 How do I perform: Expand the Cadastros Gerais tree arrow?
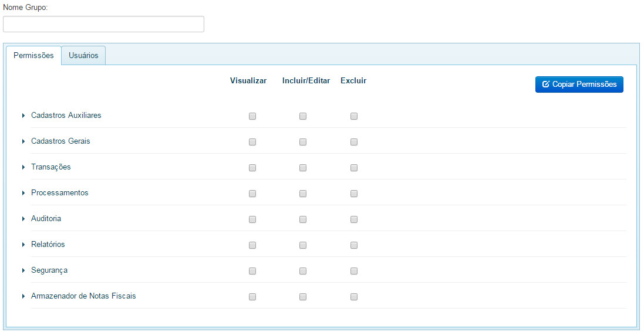[x=23, y=141]
